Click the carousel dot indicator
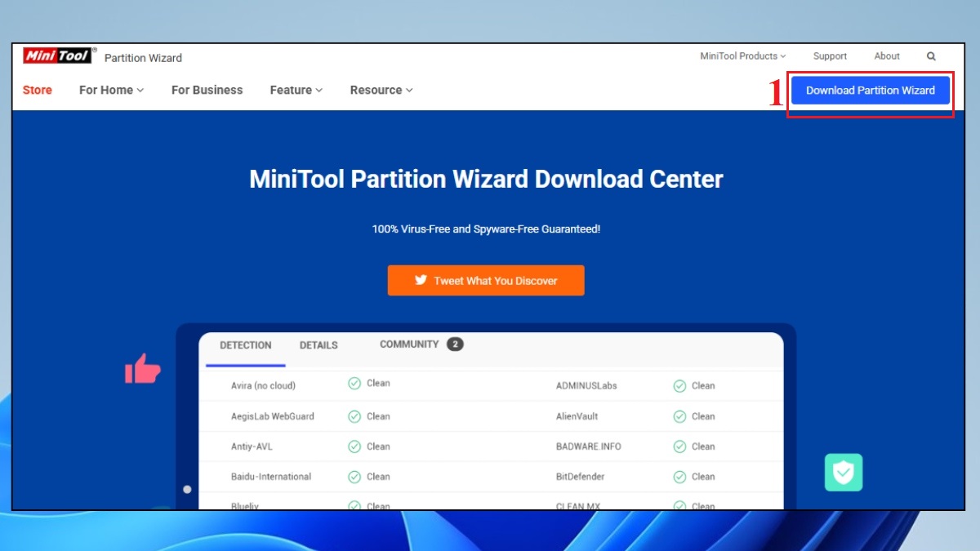Viewport: 980px width, 551px height. [x=187, y=489]
